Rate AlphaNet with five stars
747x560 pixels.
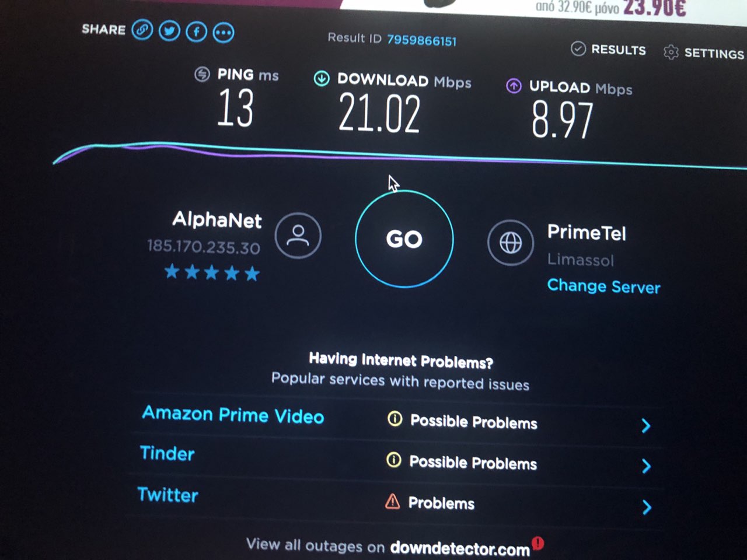pyautogui.click(x=252, y=273)
